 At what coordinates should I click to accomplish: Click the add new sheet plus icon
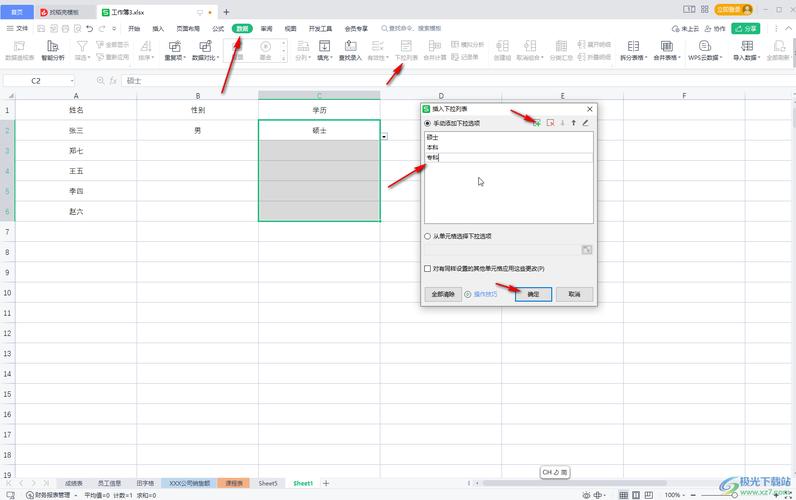[326, 483]
